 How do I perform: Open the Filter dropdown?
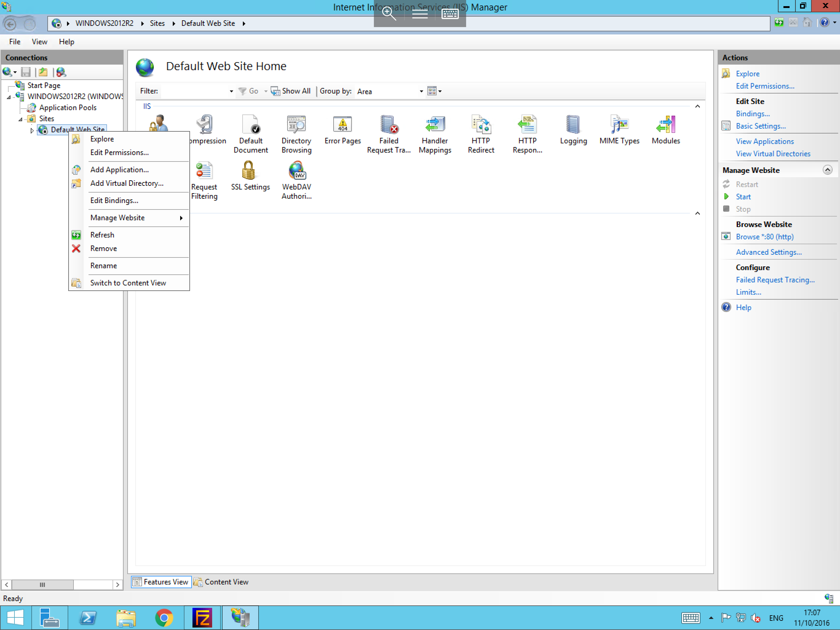tap(231, 91)
